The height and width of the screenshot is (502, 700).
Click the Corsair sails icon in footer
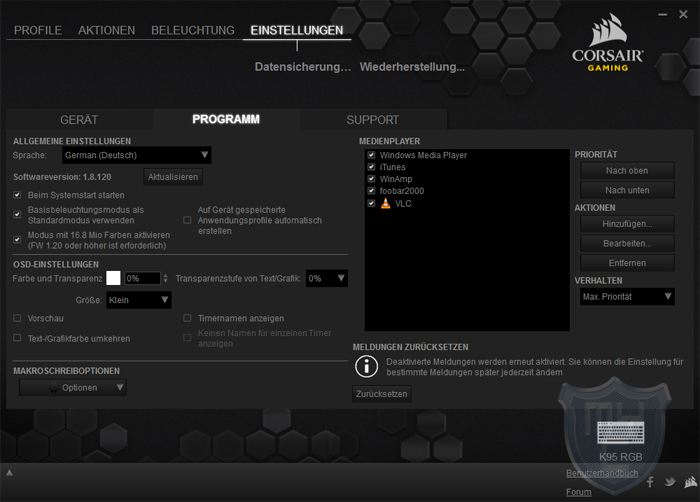click(x=687, y=482)
